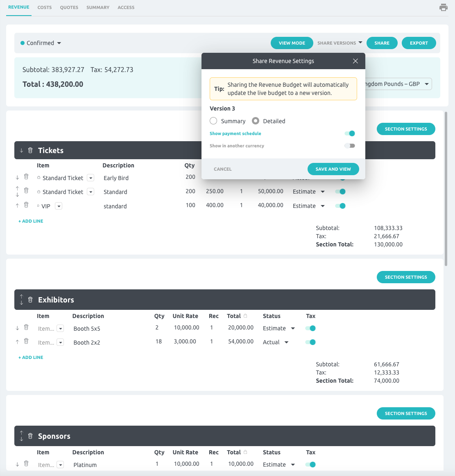Disable the Show payment schedule toggle
Viewport: 455px width, 476px height.
pos(349,133)
